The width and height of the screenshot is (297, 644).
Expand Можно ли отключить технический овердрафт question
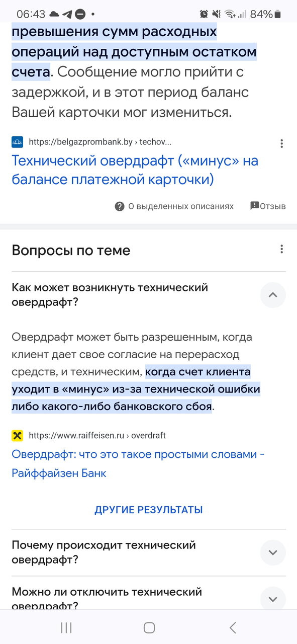(x=273, y=599)
